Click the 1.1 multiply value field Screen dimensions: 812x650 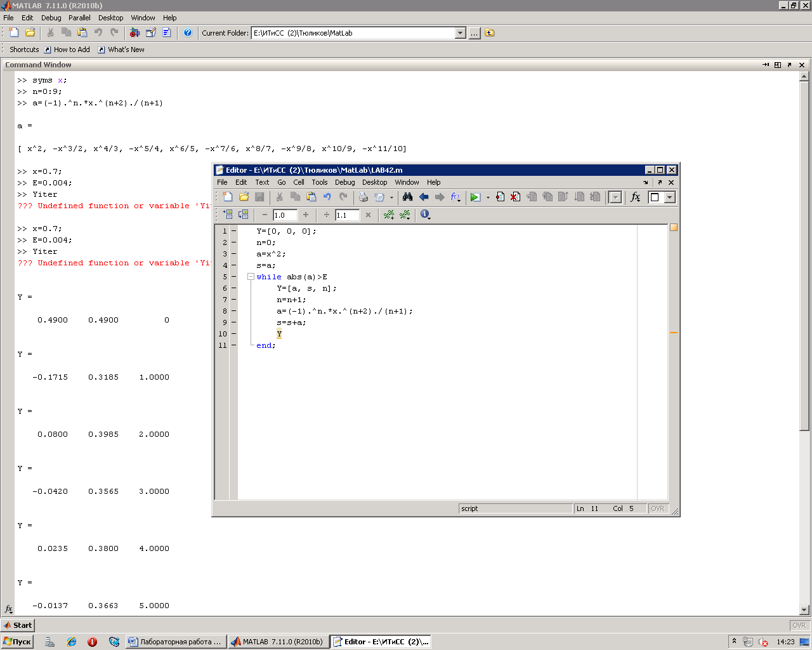click(x=347, y=215)
